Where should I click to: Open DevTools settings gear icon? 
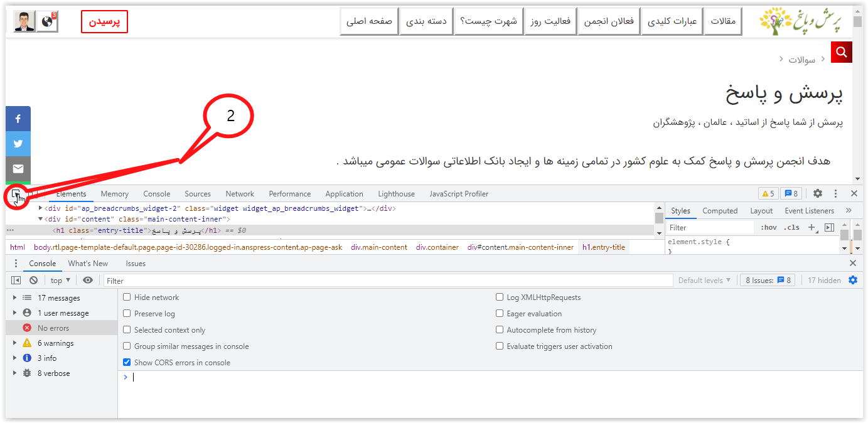pyautogui.click(x=818, y=194)
